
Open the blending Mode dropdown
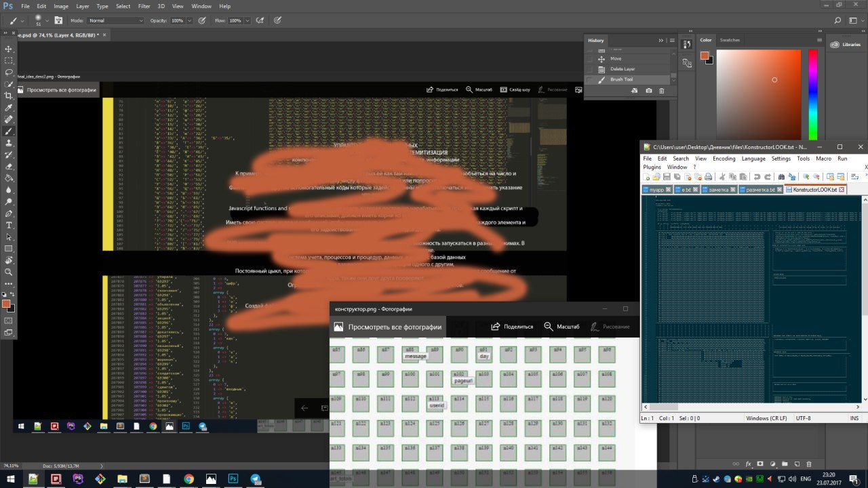point(116,21)
